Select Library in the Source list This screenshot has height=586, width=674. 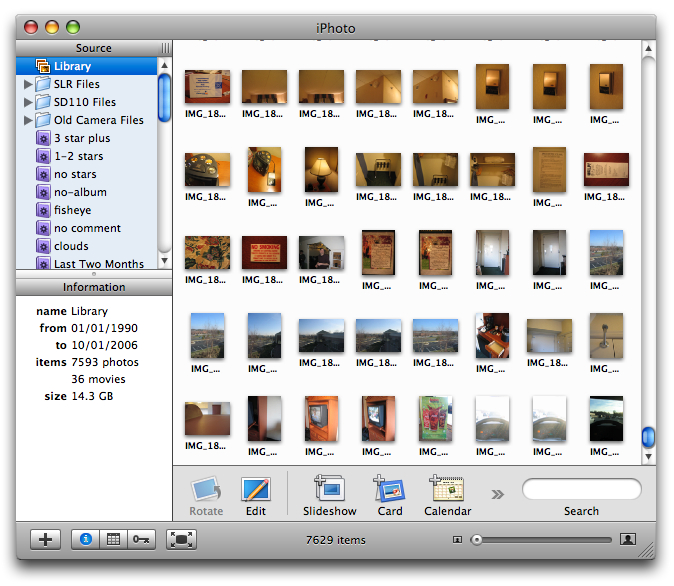point(86,66)
